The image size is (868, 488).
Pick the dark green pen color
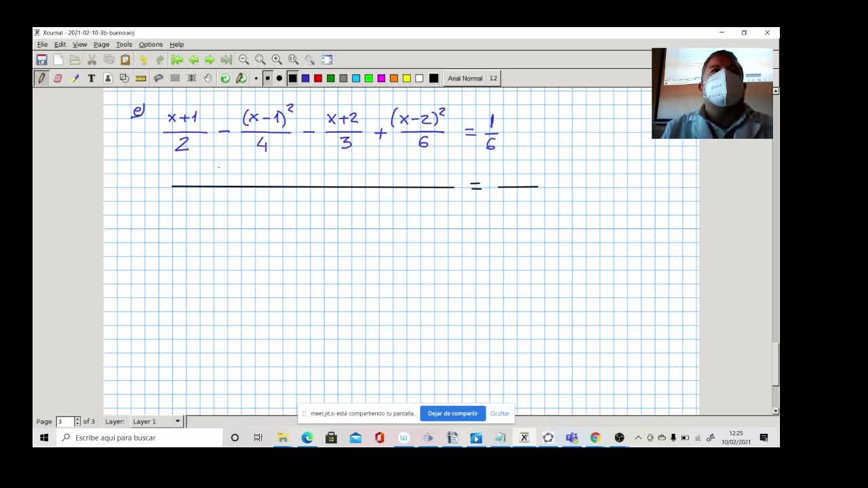(331, 79)
